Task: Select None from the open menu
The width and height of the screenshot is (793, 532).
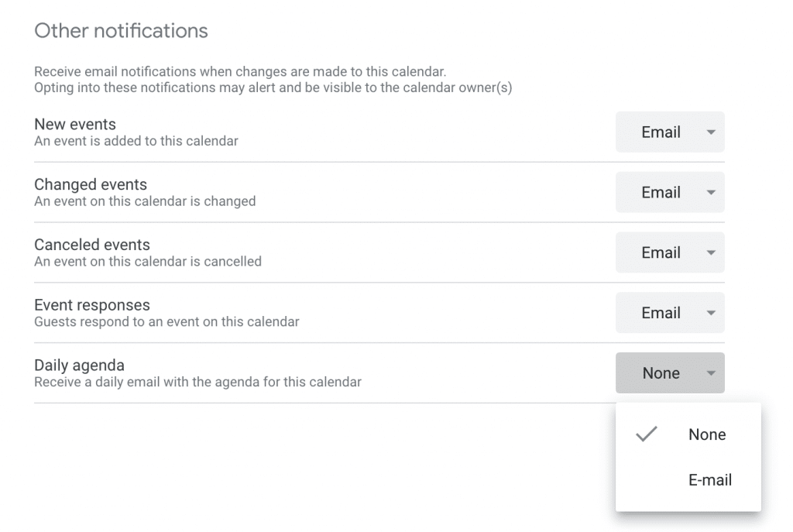Action: (x=707, y=434)
